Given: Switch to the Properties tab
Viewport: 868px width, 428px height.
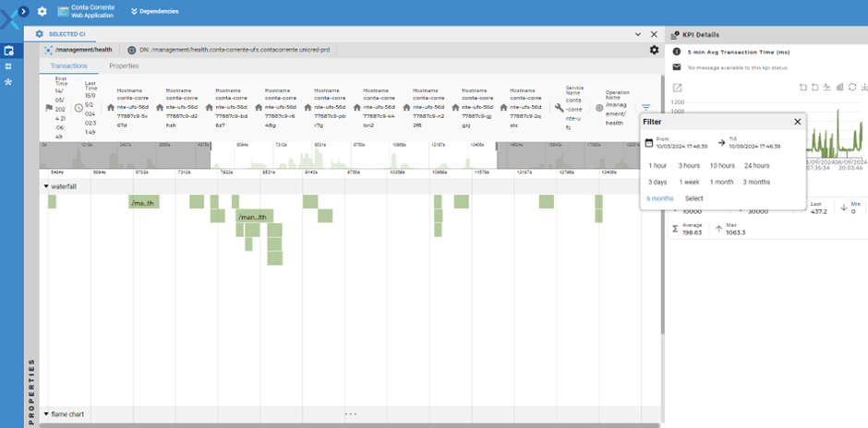Looking at the screenshot, I should point(124,65).
